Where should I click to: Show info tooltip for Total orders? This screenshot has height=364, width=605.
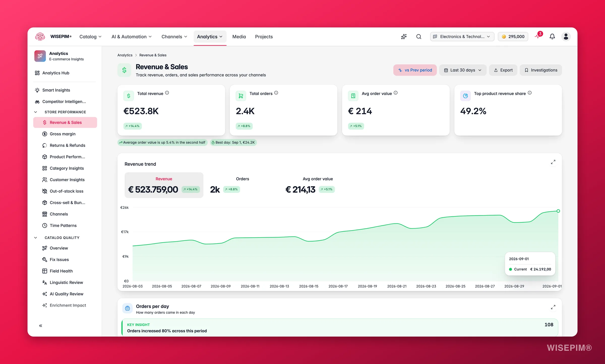(276, 93)
